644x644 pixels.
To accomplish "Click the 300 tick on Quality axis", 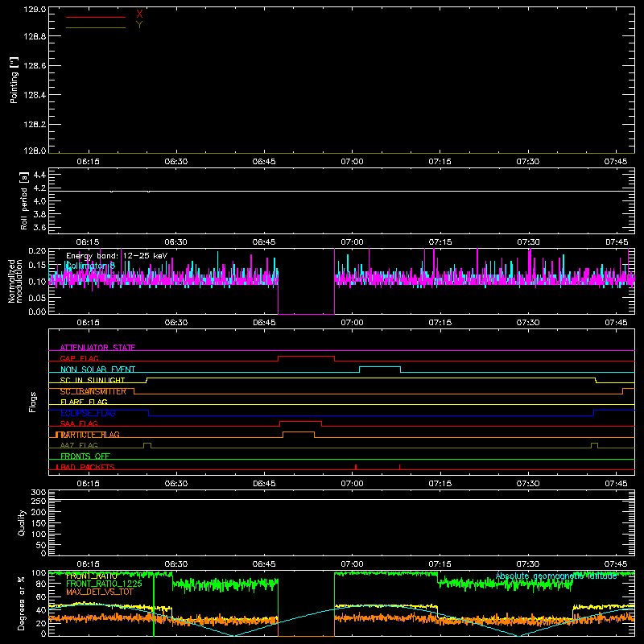I will [38, 493].
